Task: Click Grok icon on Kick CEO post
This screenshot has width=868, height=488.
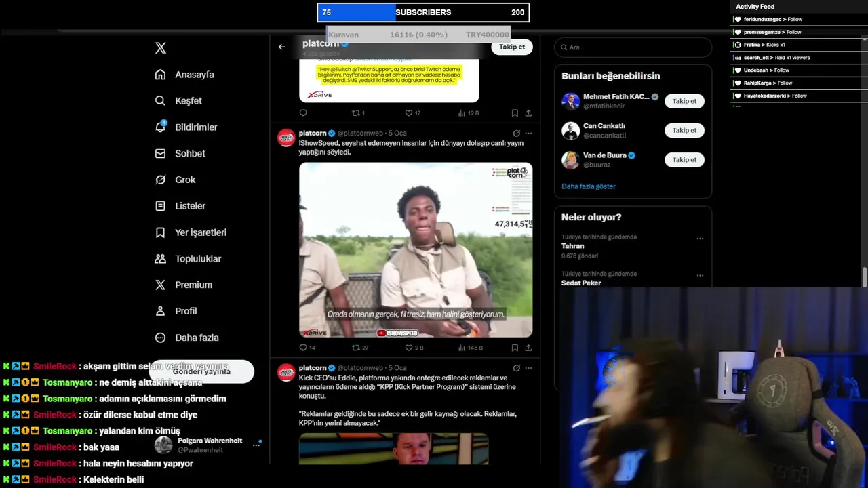Action: pyautogui.click(x=516, y=368)
